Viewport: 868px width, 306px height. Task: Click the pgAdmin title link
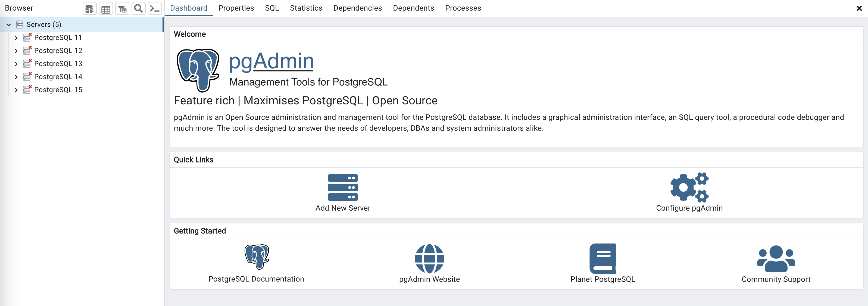coord(271,61)
